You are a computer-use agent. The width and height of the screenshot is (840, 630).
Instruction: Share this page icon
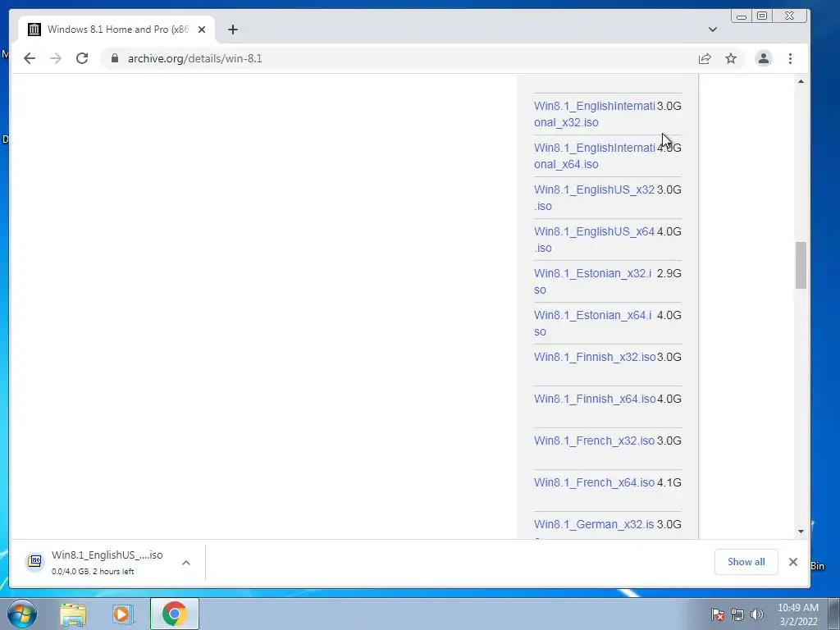pyautogui.click(x=705, y=58)
